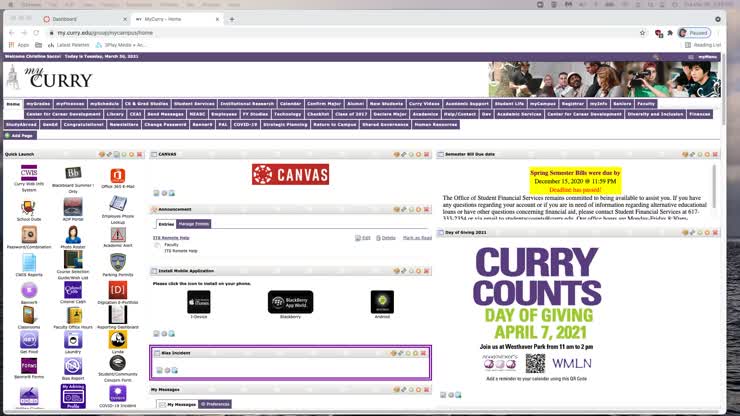740x416 pixels.
Task: Open the Lynda icon
Action: [118, 340]
